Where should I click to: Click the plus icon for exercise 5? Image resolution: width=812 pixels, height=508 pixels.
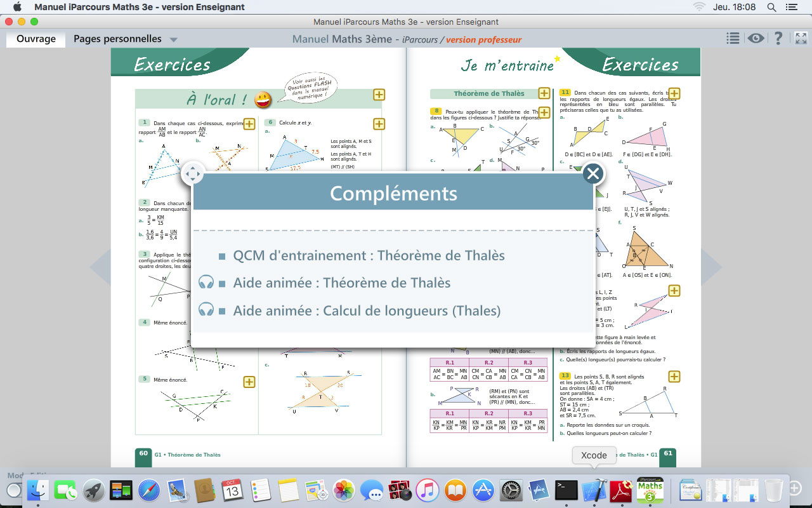[x=249, y=382]
